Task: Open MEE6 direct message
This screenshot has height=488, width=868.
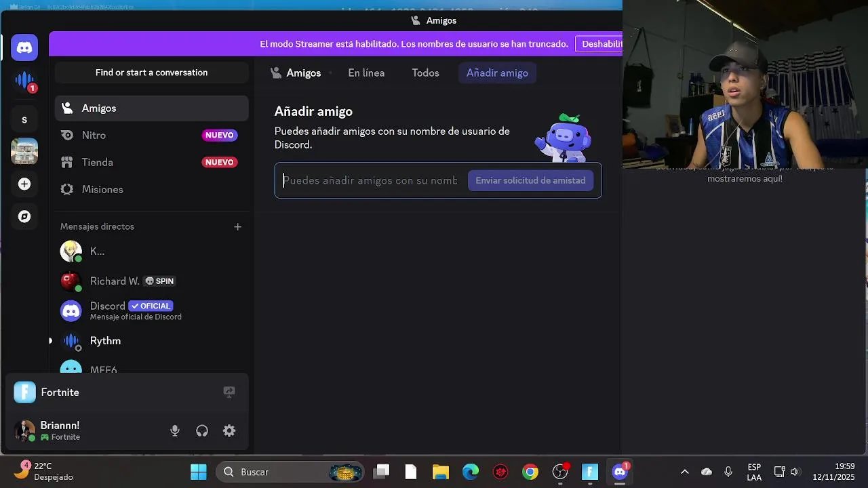Action: [x=151, y=367]
